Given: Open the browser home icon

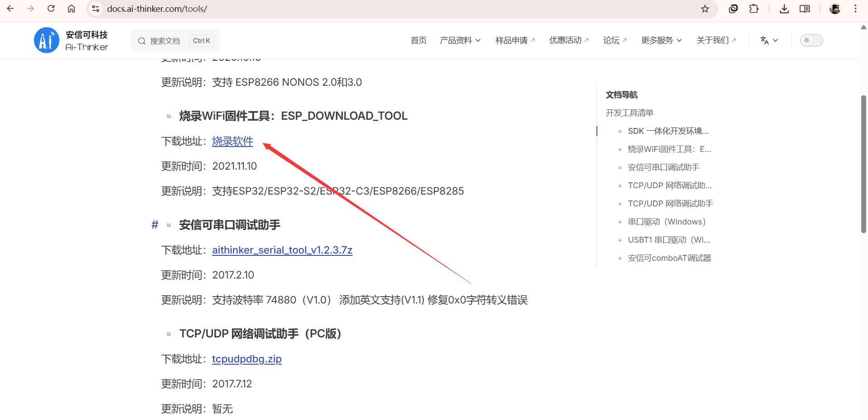Looking at the screenshot, I should point(71,9).
